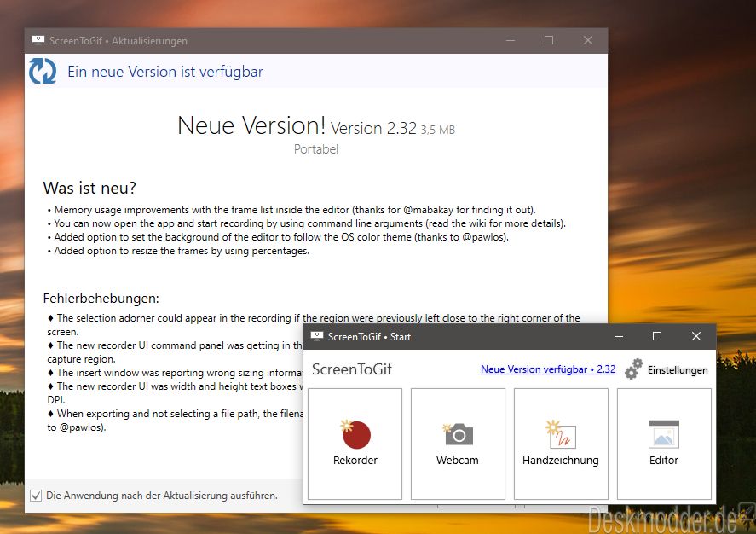
Task: Click "The new recorder UI command panel" line
Action: coord(175,352)
